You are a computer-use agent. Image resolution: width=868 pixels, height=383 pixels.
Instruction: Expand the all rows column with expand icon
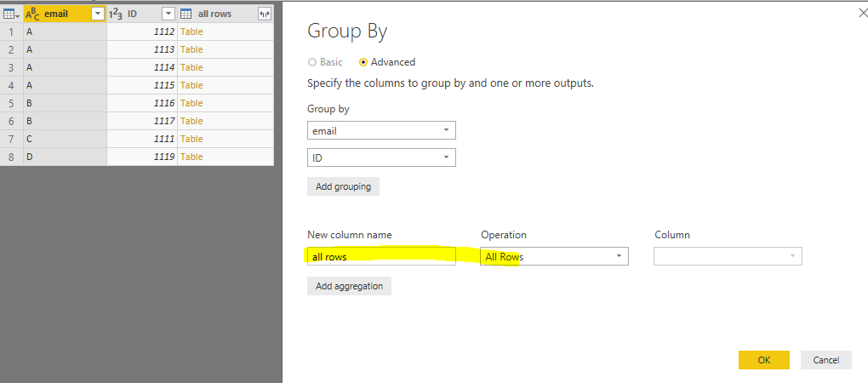[x=265, y=14]
